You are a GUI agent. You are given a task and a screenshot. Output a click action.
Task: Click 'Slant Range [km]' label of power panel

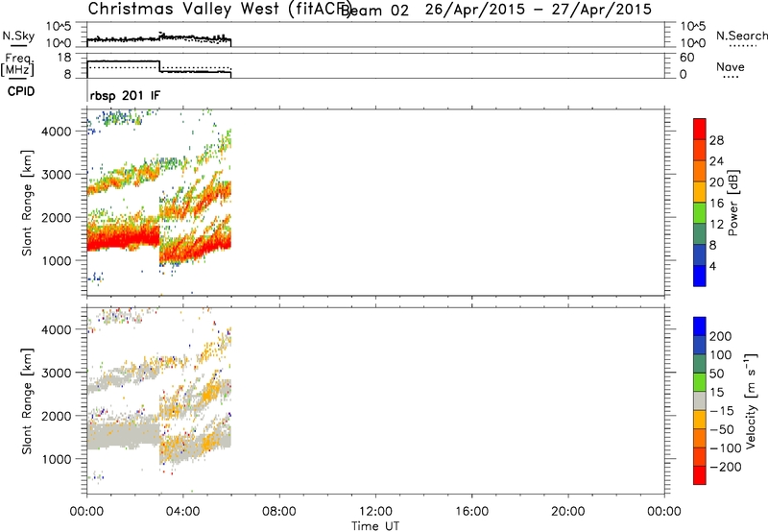(x=27, y=203)
